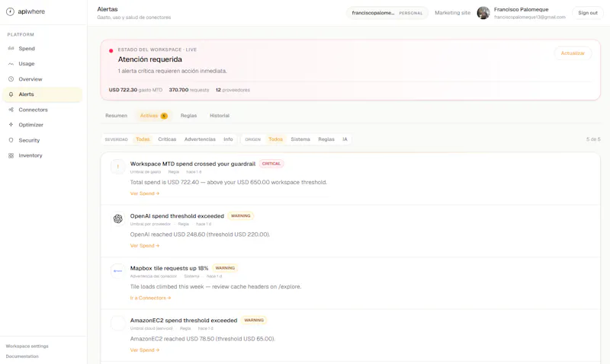
Task: Click the red live status dot
Action: [111, 50]
